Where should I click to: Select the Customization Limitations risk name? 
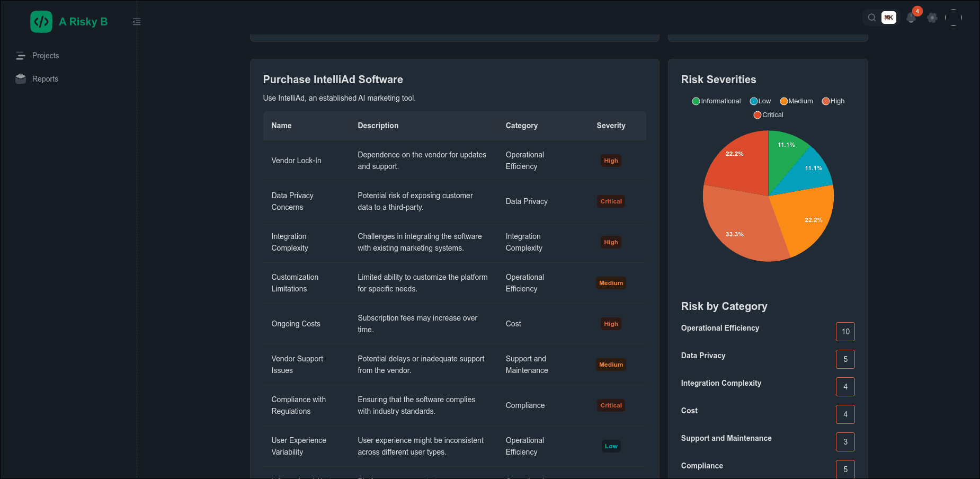coord(295,283)
